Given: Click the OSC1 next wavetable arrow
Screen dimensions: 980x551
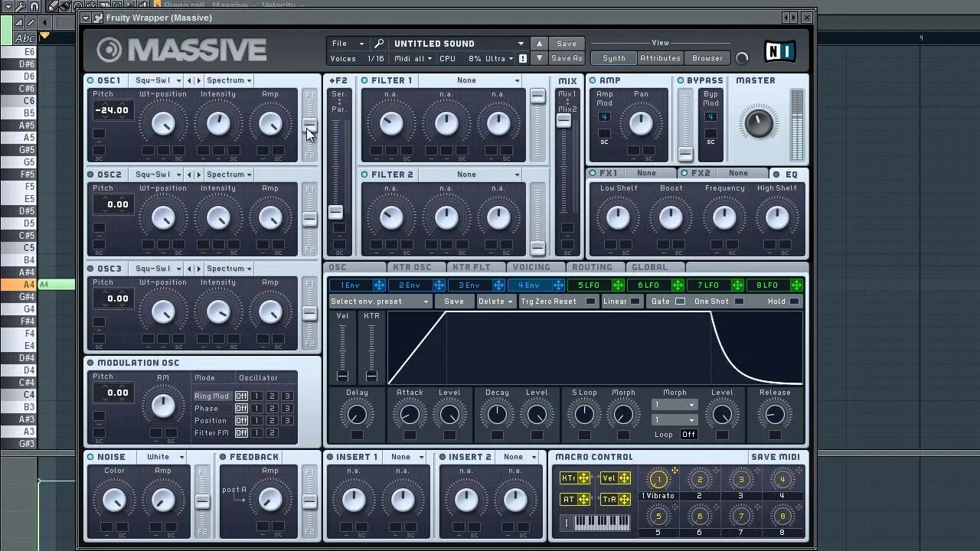Looking at the screenshot, I should pyautogui.click(x=198, y=80).
